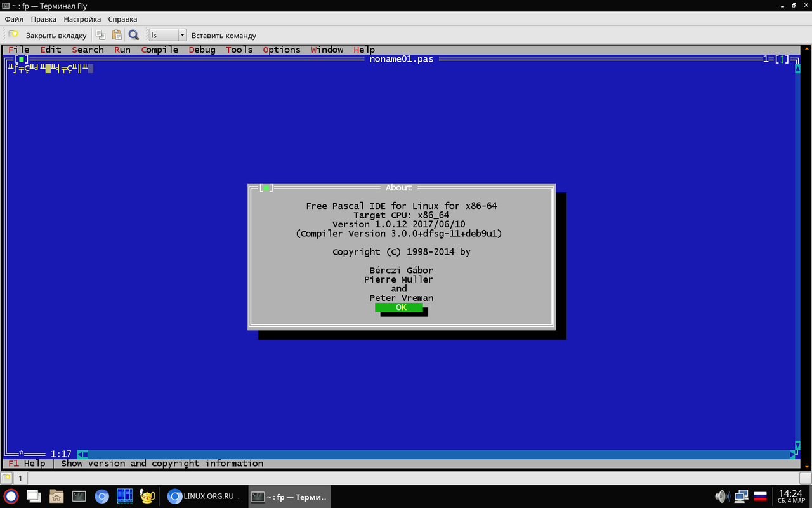The height and width of the screenshot is (508, 812).
Task: Click the copy icon in terminal toolbar
Action: pos(100,35)
